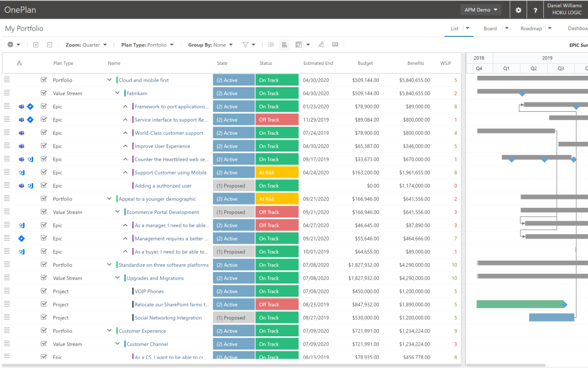Select the Gantt chart toggle icon on toolbar
588x368 pixels.
click(x=284, y=45)
